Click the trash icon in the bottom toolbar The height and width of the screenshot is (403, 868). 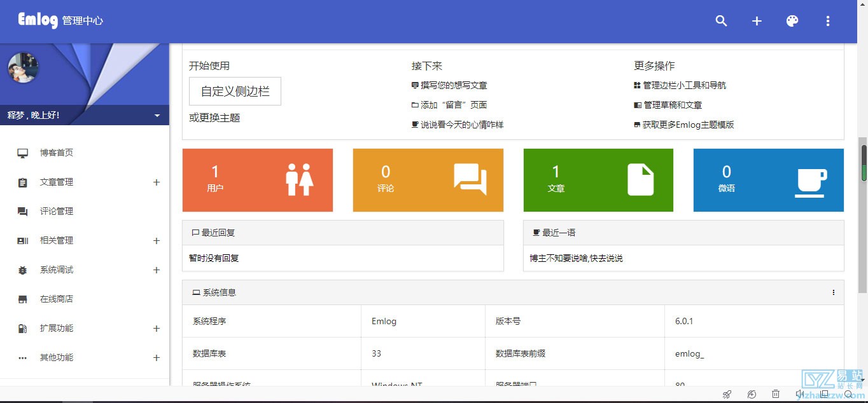pos(775,394)
